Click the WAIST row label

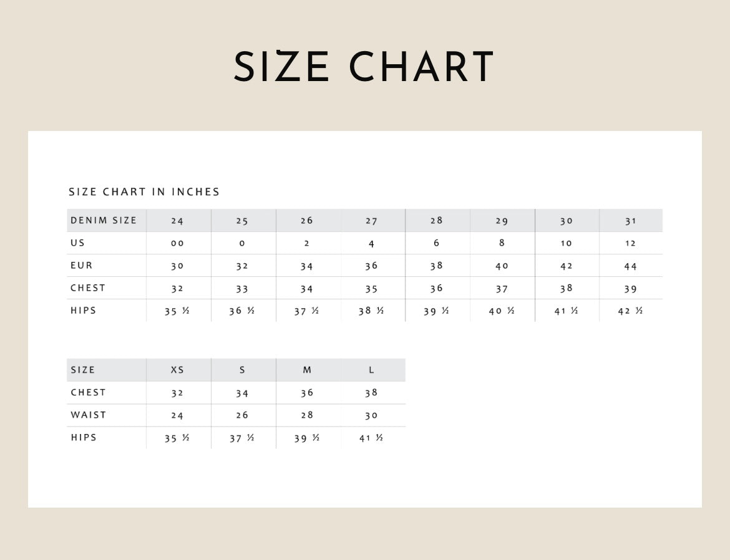click(89, 415)
